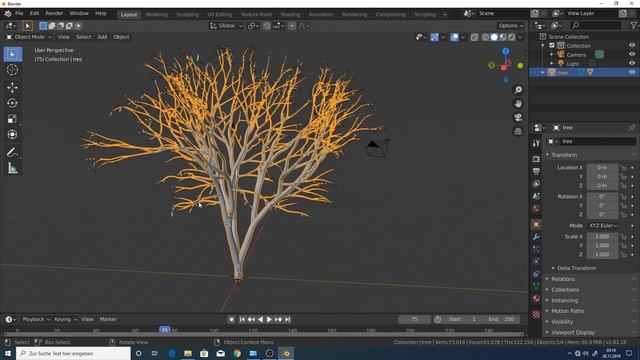Expand the Delta Transform panel
The width and height of the screenshot is (640, 360).
coord(576,268)
